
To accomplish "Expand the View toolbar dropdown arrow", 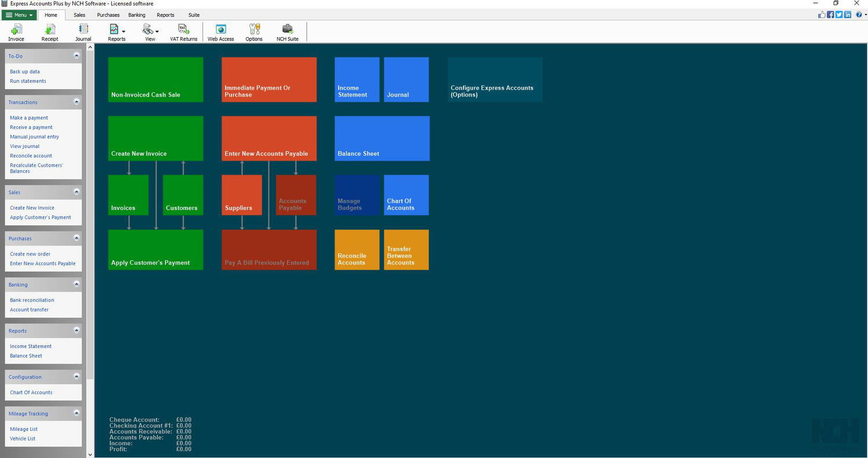I will [x=157, y=32].
